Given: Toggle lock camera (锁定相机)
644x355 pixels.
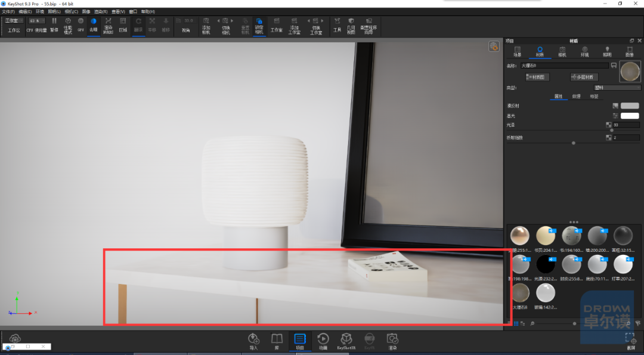Looking at the screenshot, I should [x=259, y=26].
